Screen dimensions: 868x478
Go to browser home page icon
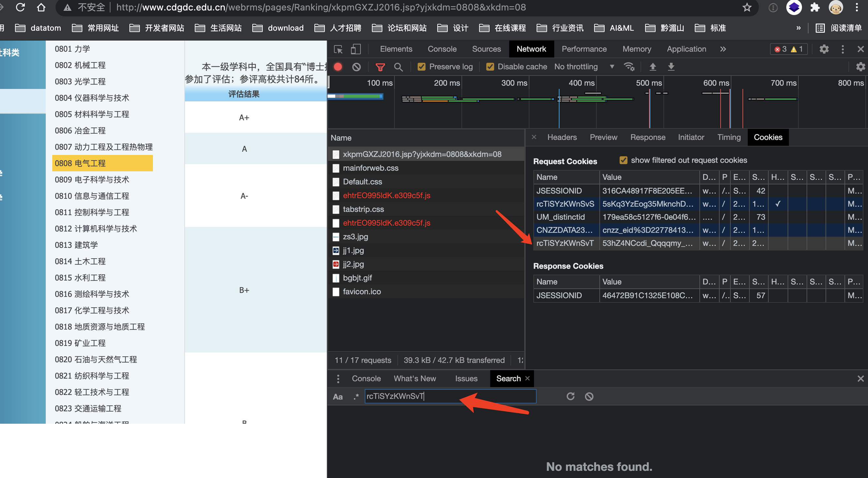coord(41,7)
